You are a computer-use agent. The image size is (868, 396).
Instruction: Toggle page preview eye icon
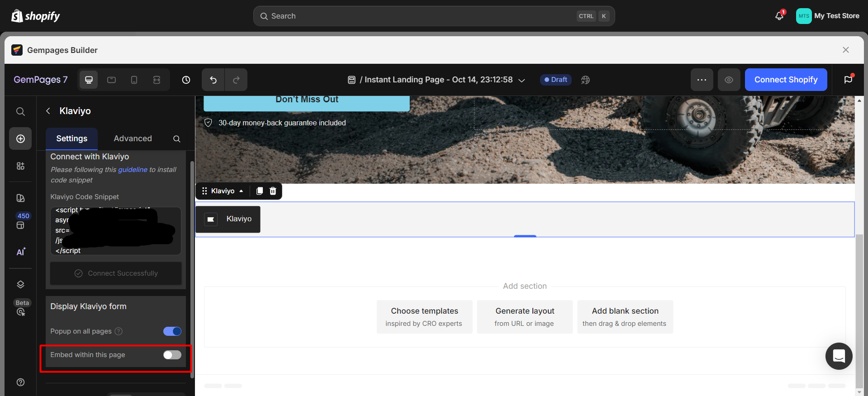coord(729,80)
